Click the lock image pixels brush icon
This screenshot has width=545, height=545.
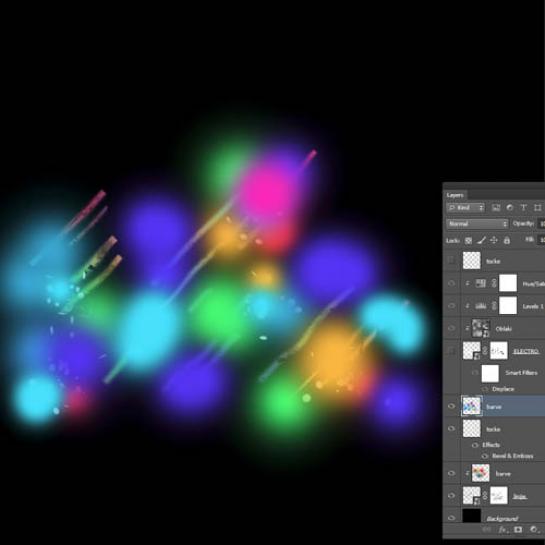(x=481, y=241)
